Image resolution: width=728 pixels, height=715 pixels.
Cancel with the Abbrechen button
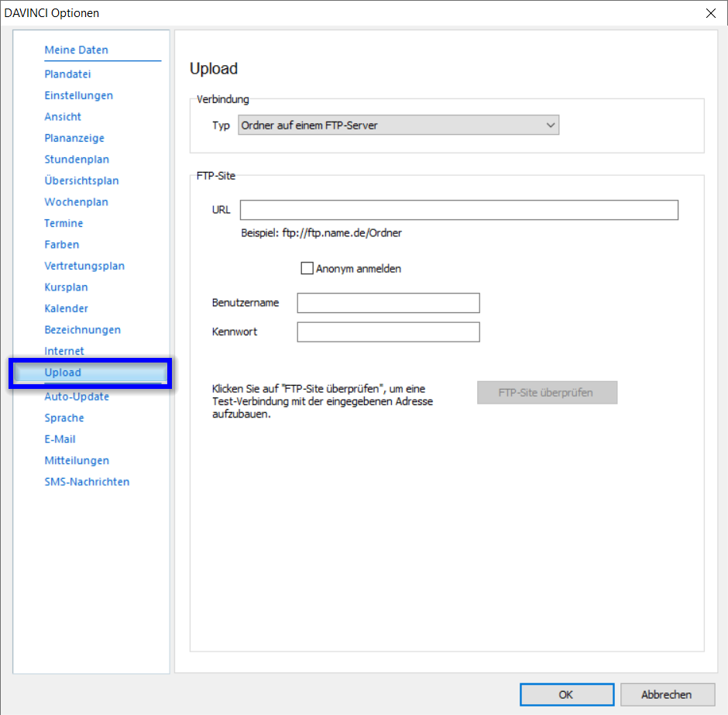[667, 695]
